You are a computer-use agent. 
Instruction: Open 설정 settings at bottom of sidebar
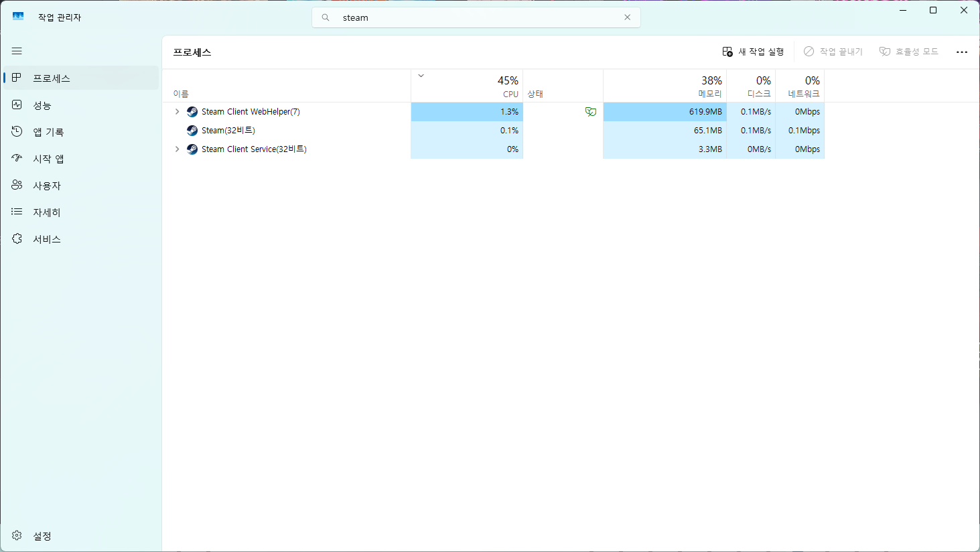click(x=81, y=535)
